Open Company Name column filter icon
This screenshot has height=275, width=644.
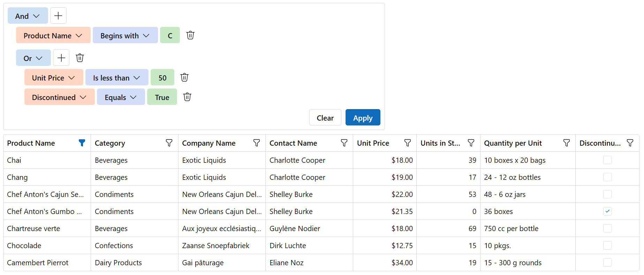point(257,143)
